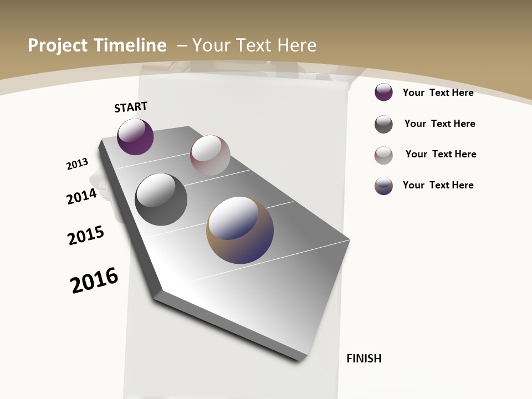
Task: Select the START label above the timeline
Action: (x=130, y=107)
